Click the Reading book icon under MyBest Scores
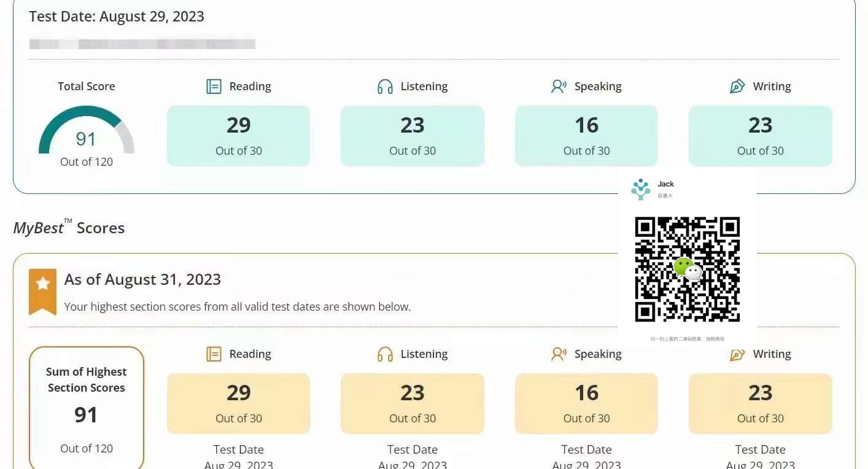The image size is (868, 469). (x=214, y=354)
